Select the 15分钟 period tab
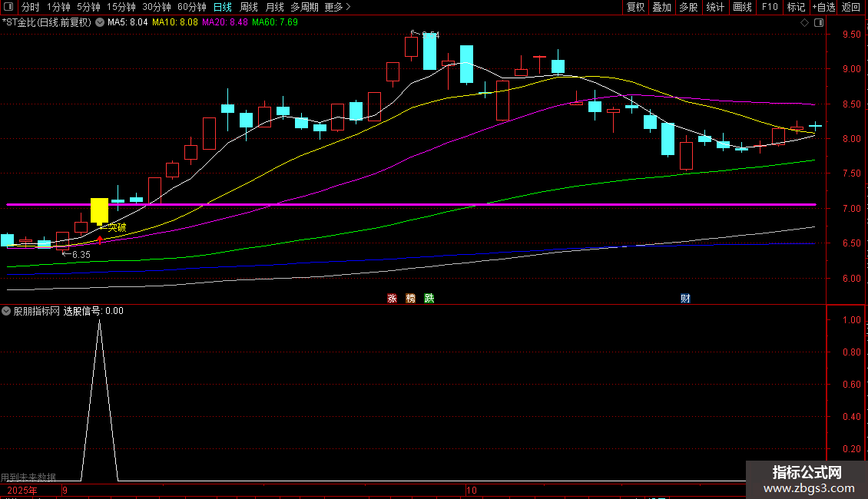 [121, 7]
